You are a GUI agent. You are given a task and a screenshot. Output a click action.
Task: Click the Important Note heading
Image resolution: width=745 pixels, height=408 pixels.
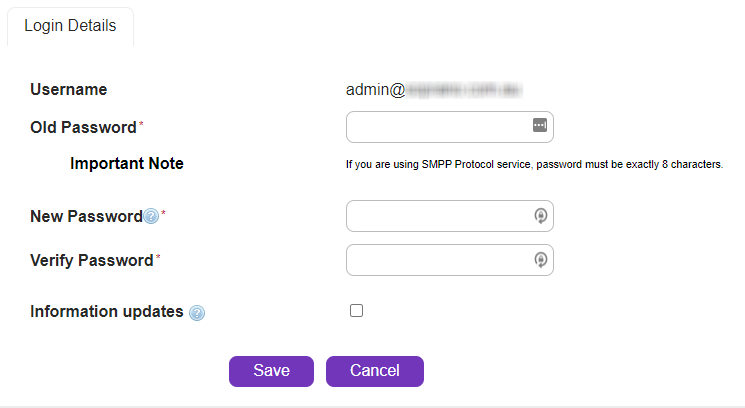pos(127,164)
